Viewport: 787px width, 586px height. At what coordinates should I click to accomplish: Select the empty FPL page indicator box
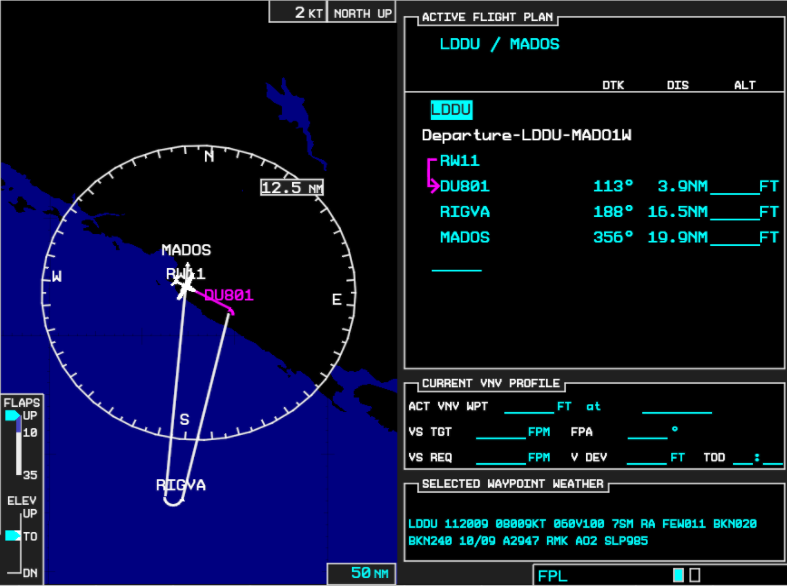coord(695,575)
